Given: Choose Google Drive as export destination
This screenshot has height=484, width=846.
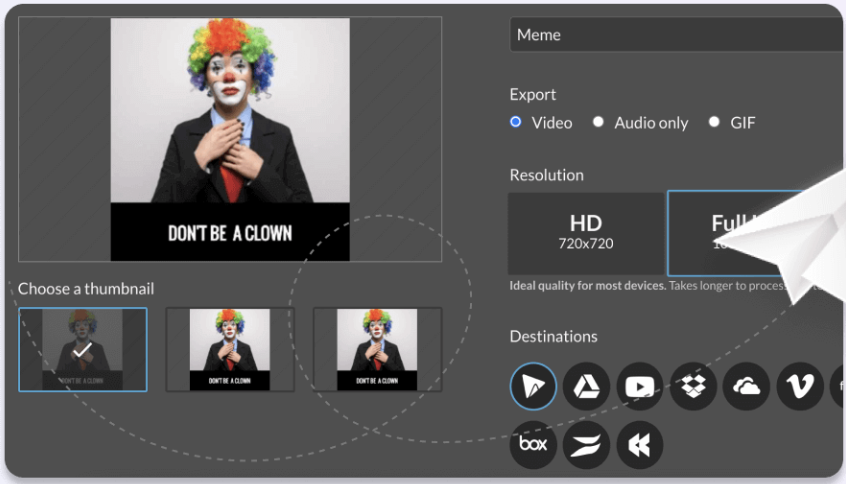Looking at the screenshot, I should pyautogui.click(x=586, y=386).
